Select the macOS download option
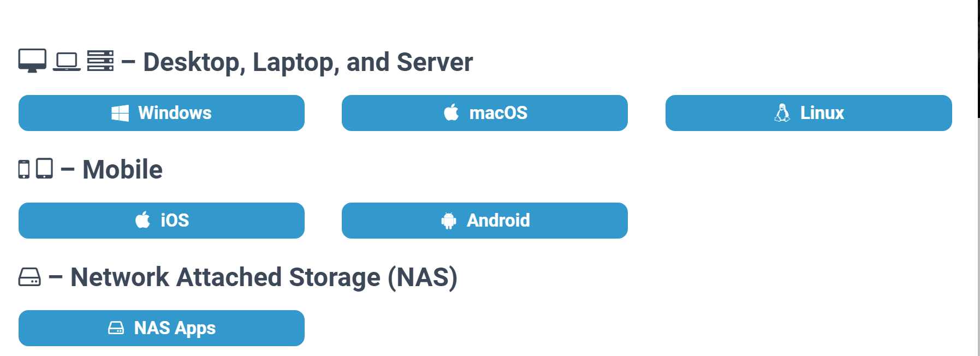 click(485, 112)
